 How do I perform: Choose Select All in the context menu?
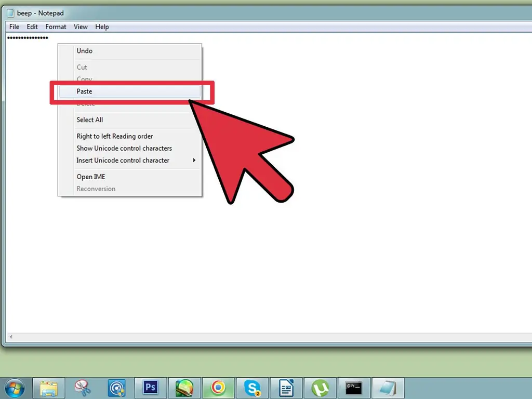point(130,120)
